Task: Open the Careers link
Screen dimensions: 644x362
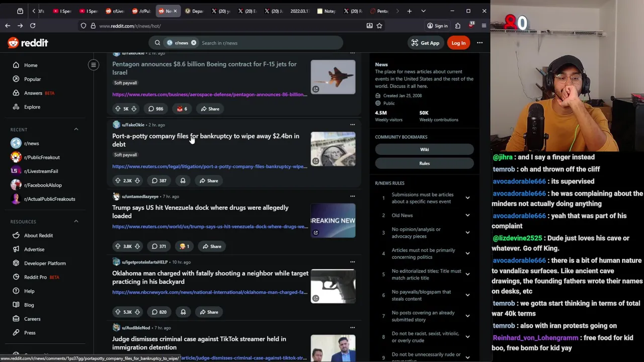Action: 32,319
